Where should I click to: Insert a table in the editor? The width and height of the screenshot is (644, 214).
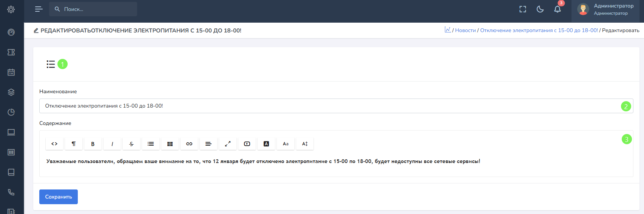[x=170, y=144]
